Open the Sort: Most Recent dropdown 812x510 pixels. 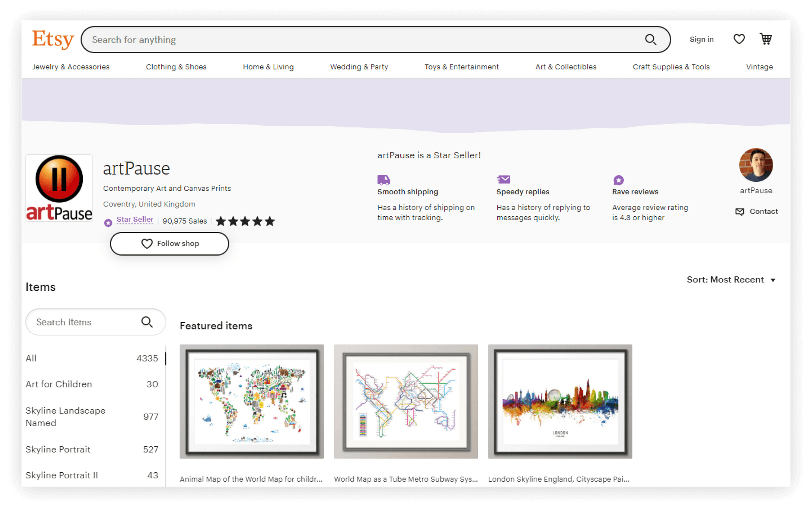tap(731, 280)
